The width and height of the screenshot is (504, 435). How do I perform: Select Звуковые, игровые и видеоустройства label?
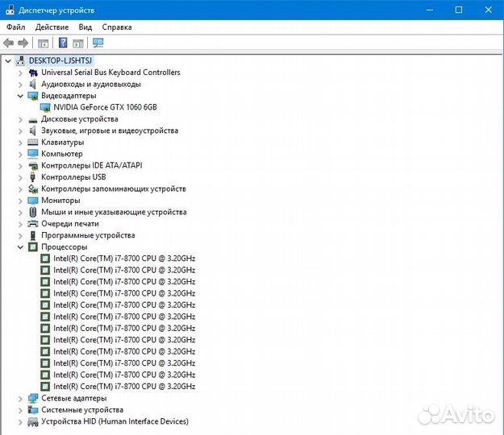tap(110, 130)
